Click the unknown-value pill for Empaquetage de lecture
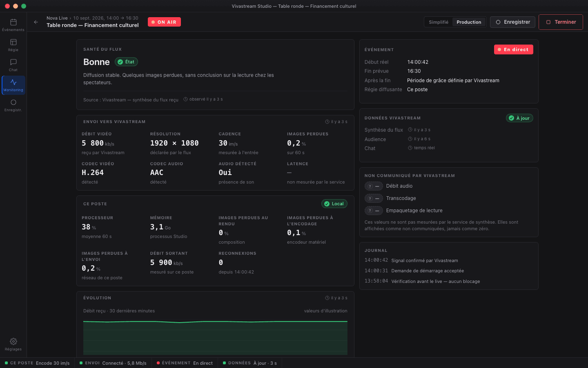The width and height of the screenshot is (588, 368). point(374,211)
